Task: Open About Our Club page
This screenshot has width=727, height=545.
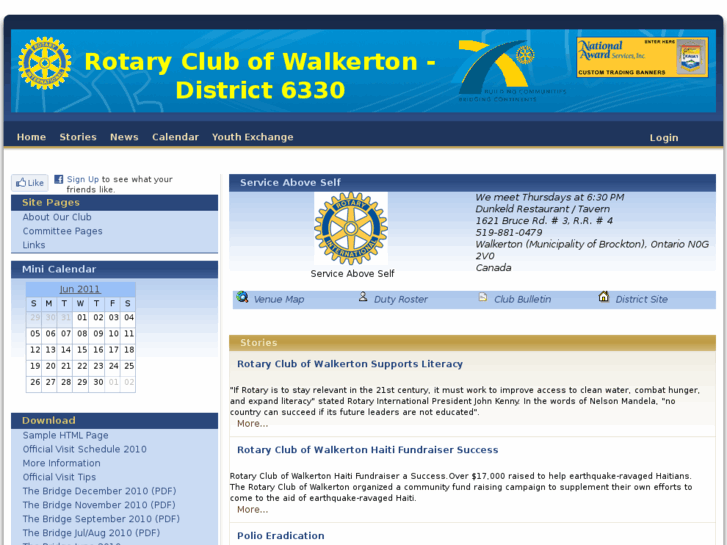Action: [x=57, y=217]
